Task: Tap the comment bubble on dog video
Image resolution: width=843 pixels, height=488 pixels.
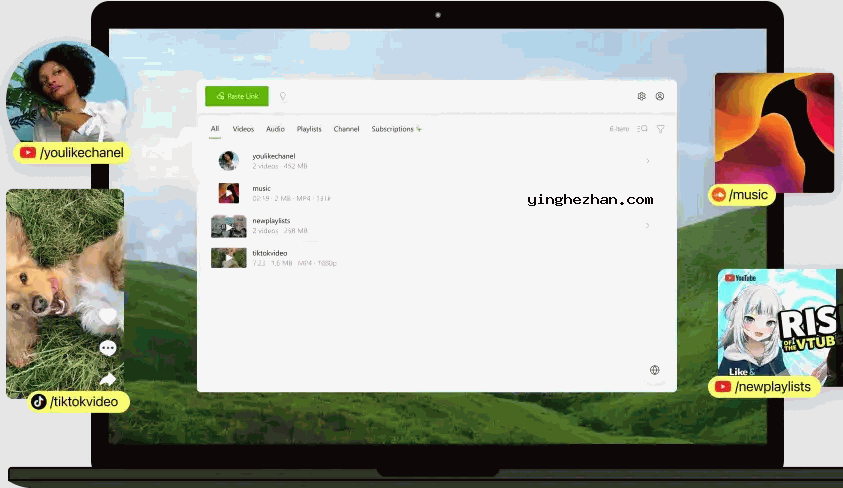Action: click(108, 348)
